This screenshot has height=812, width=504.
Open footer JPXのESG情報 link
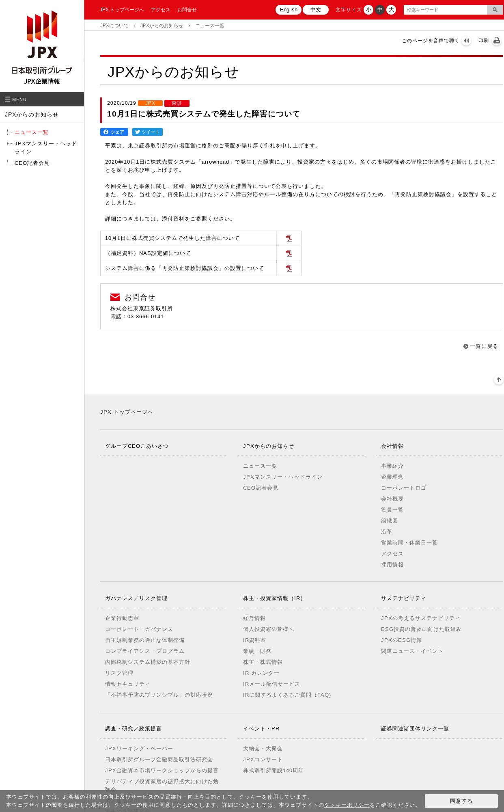click(401, 640)
